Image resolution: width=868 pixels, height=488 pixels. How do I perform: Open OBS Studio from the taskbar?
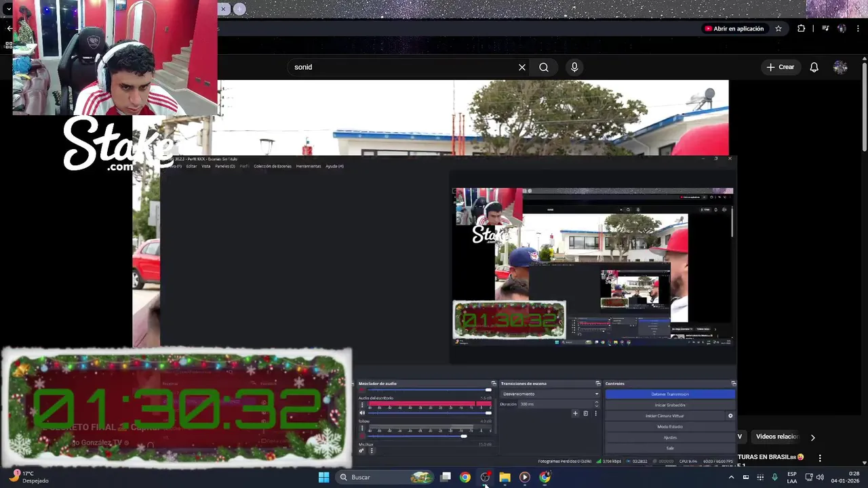tap(485, 477)
